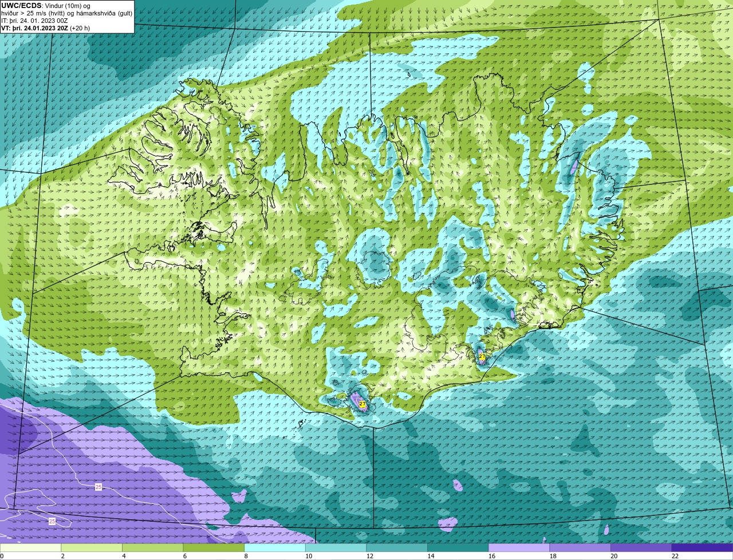Viewport: 733px width, 560px height.
Task: Click the legend scale number 10
Action: tap(309, 556)
